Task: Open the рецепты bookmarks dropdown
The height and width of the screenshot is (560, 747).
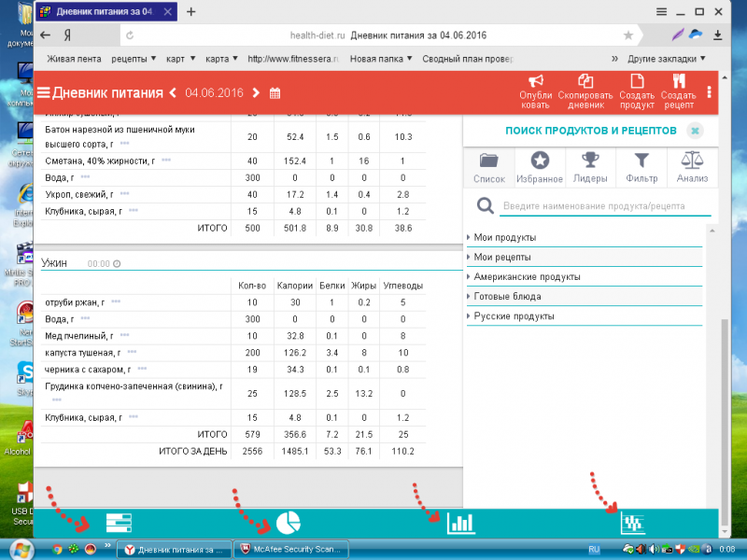Action: pyautogui.click(x=134, y=58)
